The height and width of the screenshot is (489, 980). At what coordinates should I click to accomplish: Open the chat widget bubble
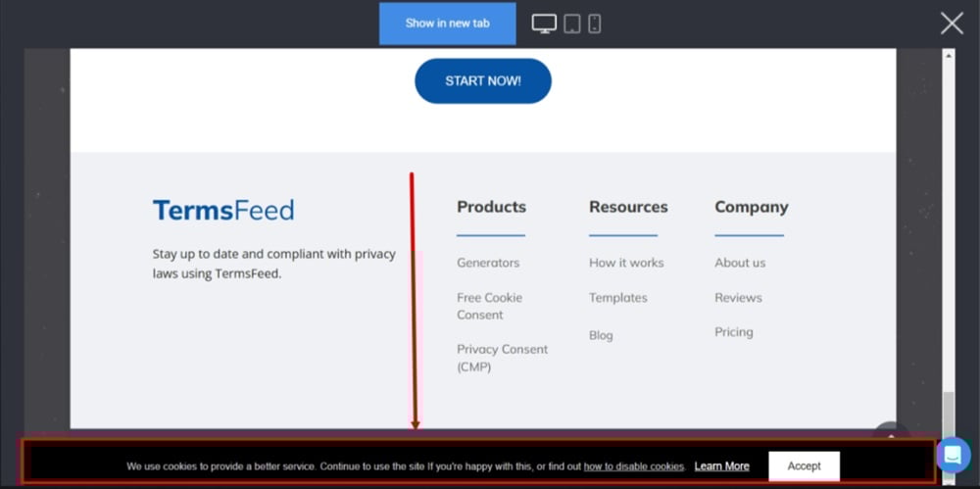(954, 456)
